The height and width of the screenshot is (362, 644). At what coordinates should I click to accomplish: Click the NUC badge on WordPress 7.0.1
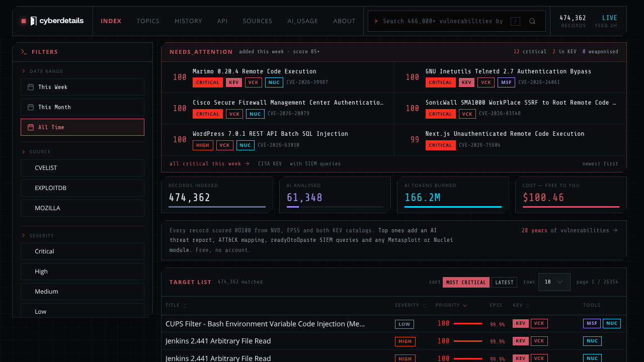(x=246, y=145)
